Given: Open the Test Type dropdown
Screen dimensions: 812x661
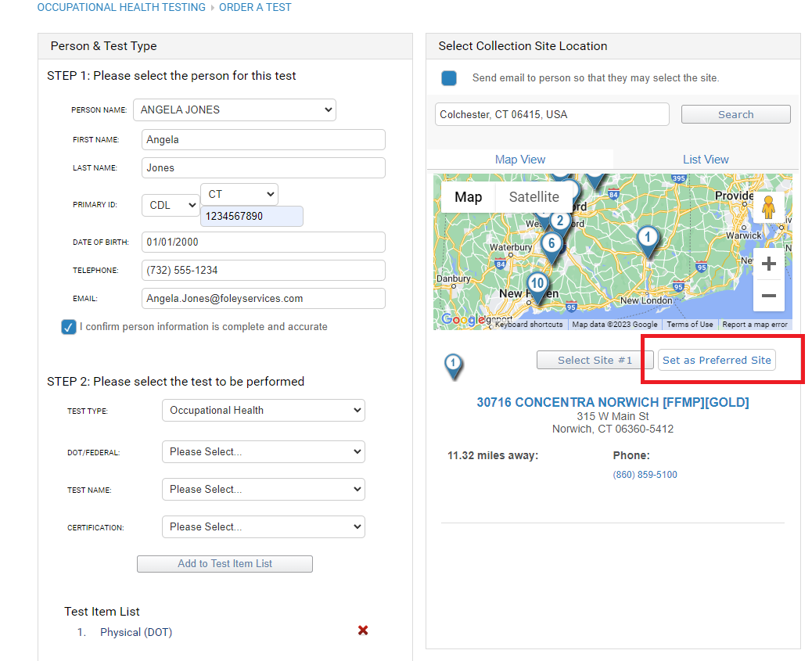Looking at the screenshot, I should (x=263, y=410).
